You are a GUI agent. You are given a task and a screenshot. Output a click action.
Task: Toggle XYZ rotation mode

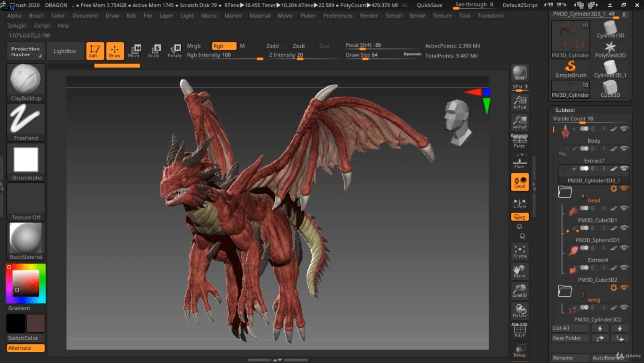pos(520,217)
